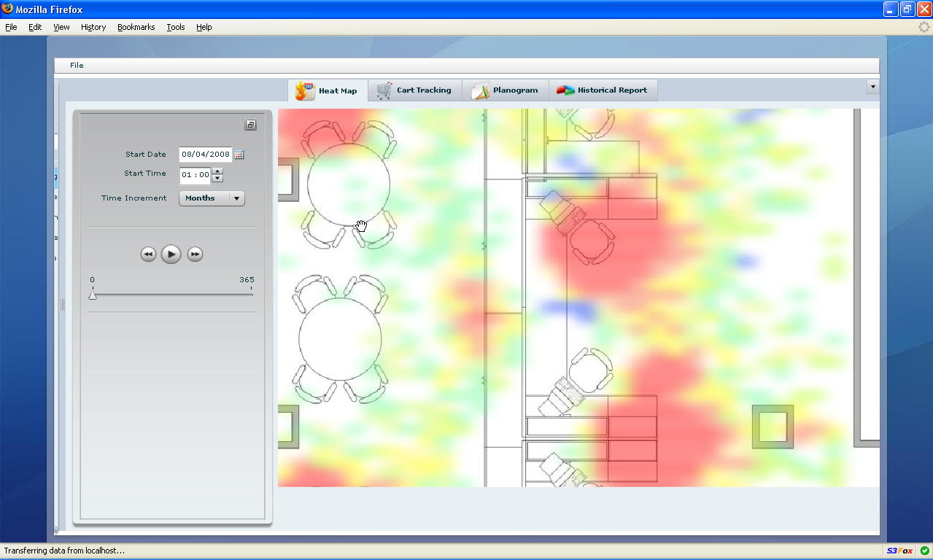Screen dimensions: 933x560
Task: Switch to the Planogram tab
Action: coord(505,90)
